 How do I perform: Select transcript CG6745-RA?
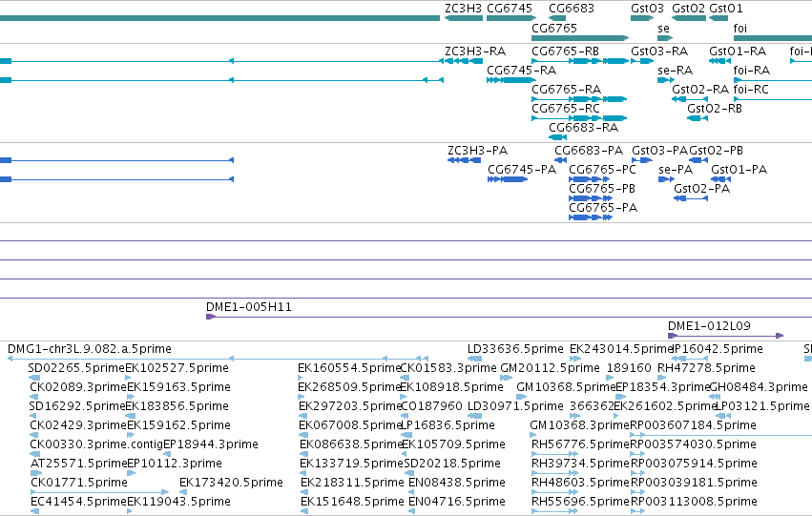coord(511,80)
